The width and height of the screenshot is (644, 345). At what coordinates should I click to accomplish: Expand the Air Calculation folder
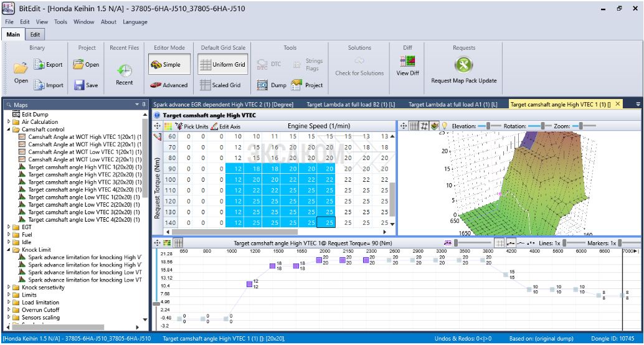(x=9, y=122)
